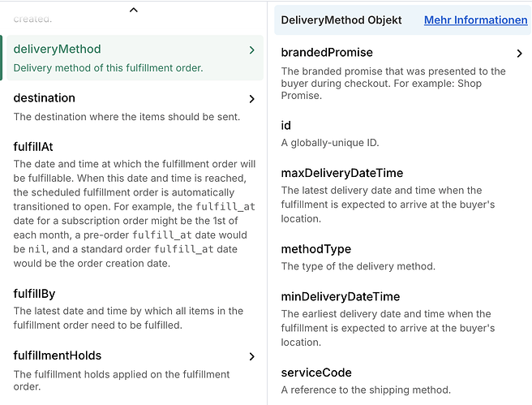
Task: Select the brandedPromise field name
Action: tap(327, 53)
